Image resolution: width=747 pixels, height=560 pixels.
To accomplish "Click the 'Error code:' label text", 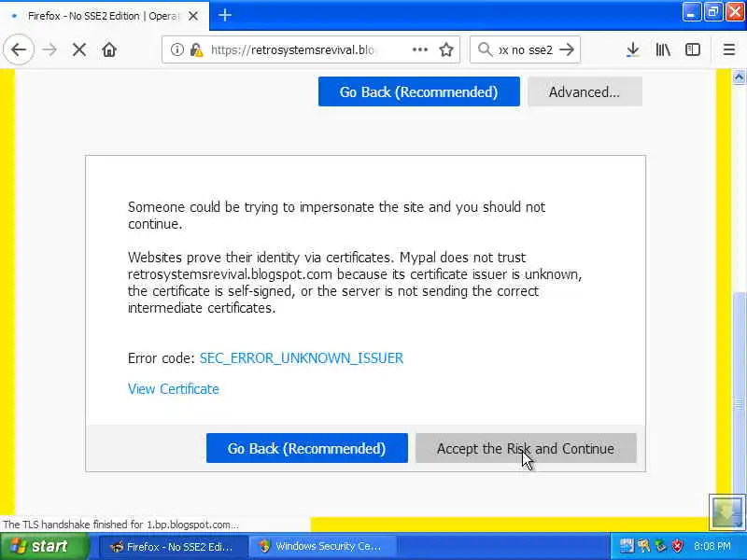I will pyautogui.click(x=161, y=358).
